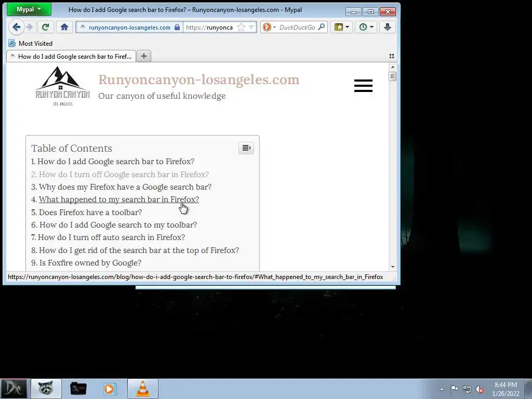Viewport: 532px width, 399px height.
Task: Open a new tab with the plus button
Action: coord(144,56)
